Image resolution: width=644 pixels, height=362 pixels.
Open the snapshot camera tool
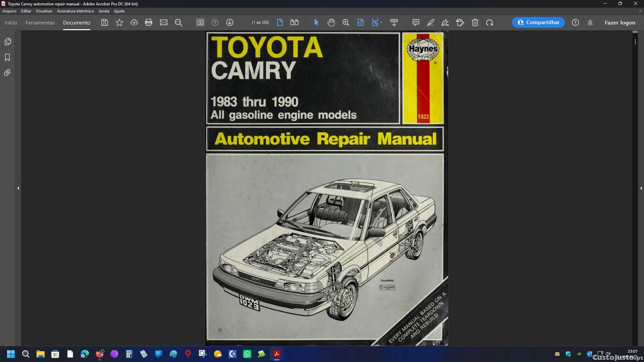(200, 22)
